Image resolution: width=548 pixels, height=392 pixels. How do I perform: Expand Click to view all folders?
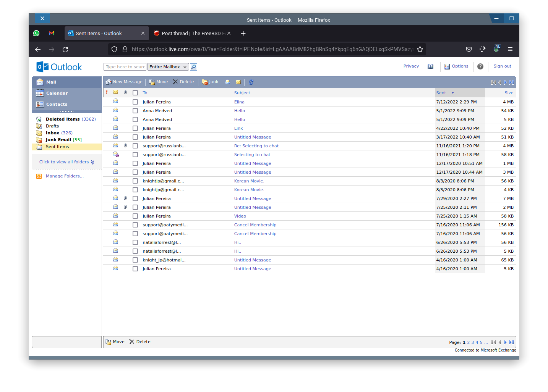(66, 162)
